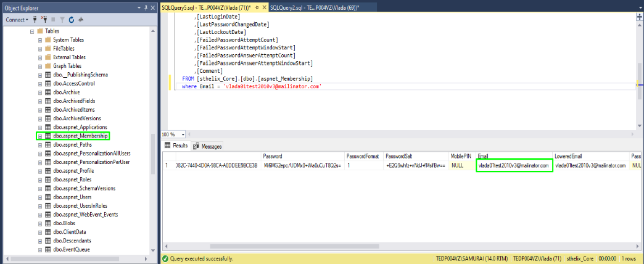Click the FROM aspnet_Membership editor line

[247, 78]
